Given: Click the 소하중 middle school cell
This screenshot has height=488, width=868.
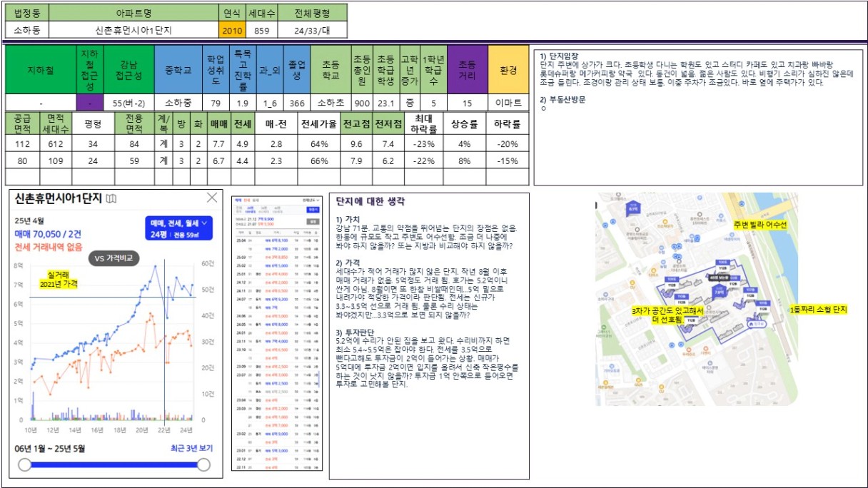Looking at the screenshot, I should pos(178,103).
